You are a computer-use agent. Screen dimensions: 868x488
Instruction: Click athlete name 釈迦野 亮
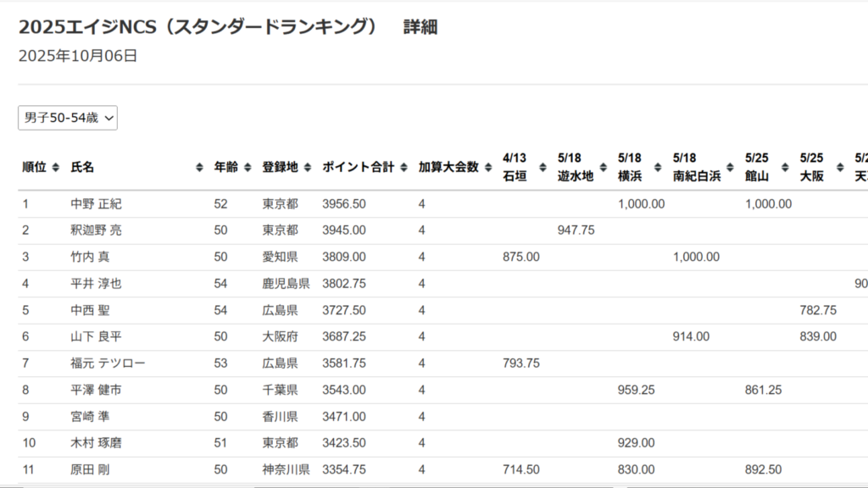click(96, 230)
